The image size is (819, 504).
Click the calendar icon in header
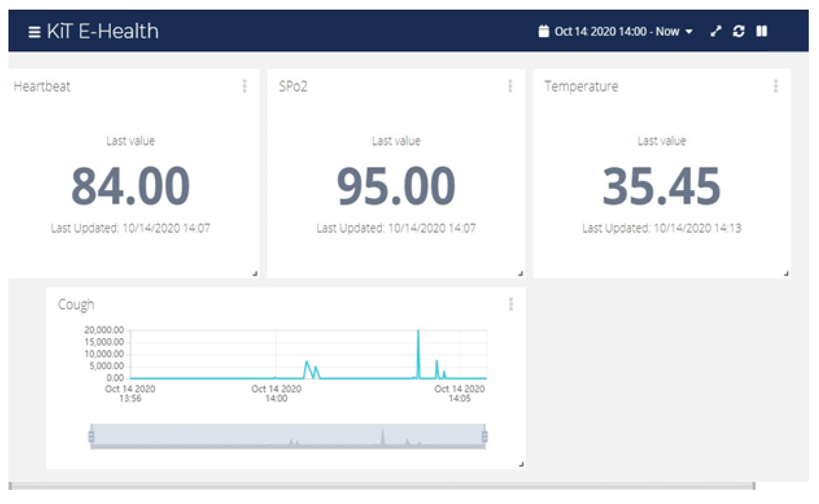[543, 31]
